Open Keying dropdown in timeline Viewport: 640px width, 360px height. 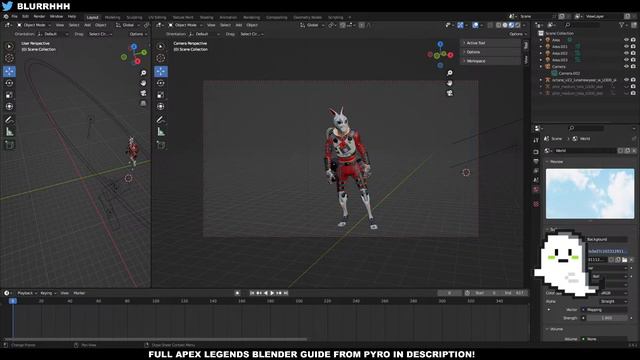pos(48,293)
